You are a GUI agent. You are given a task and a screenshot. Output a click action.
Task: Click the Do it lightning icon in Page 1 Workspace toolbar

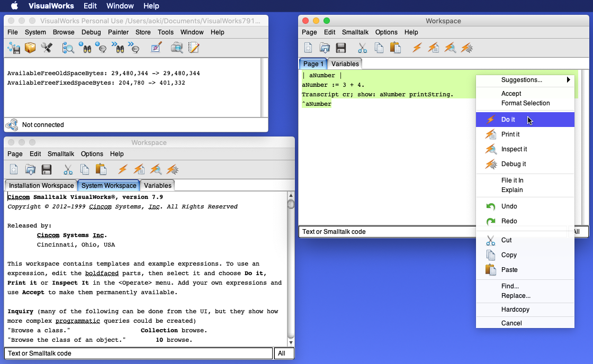click(x=417, y=48)
